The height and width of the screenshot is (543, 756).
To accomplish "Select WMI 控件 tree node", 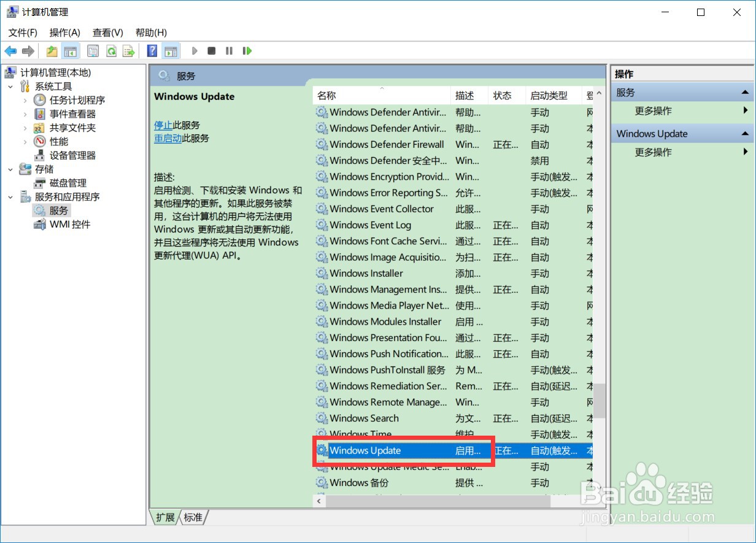I will (70, 225).
